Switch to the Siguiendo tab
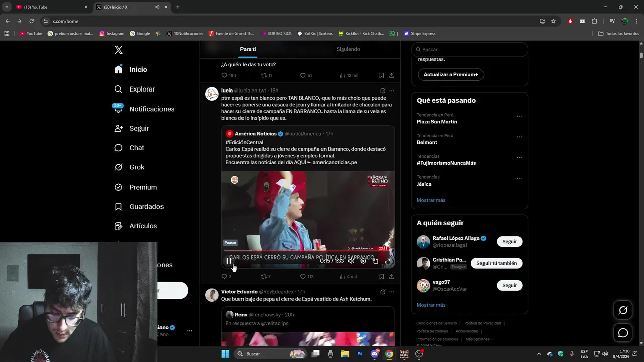 click(x=348, y=49)
